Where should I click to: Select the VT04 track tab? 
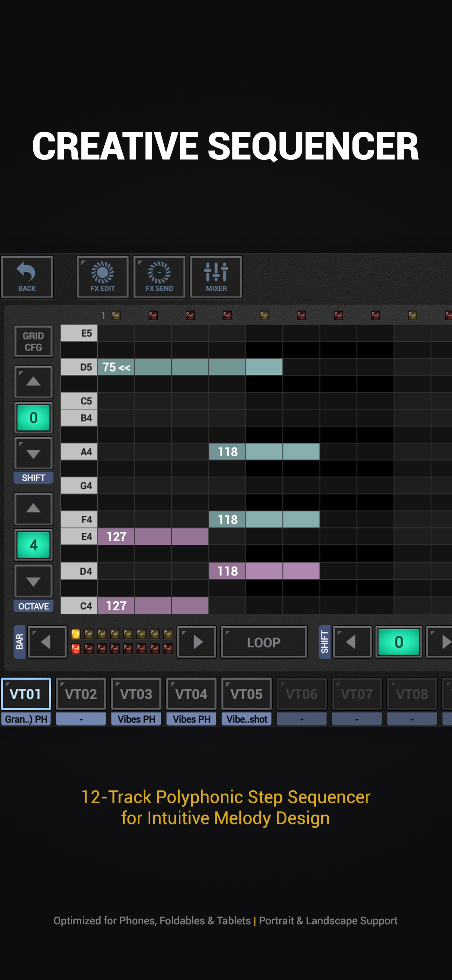pos(191,694)
